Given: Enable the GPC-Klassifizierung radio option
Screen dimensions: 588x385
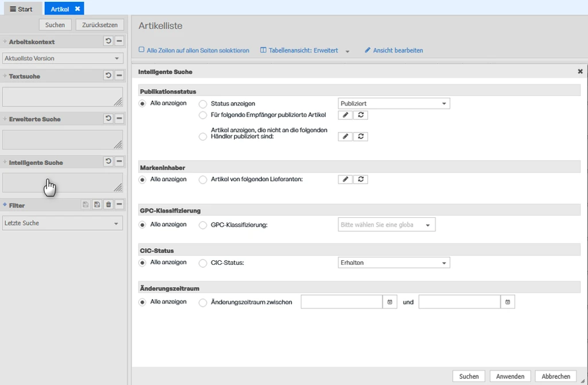Looking at the screenshot, I should click(x=203, y=225).
